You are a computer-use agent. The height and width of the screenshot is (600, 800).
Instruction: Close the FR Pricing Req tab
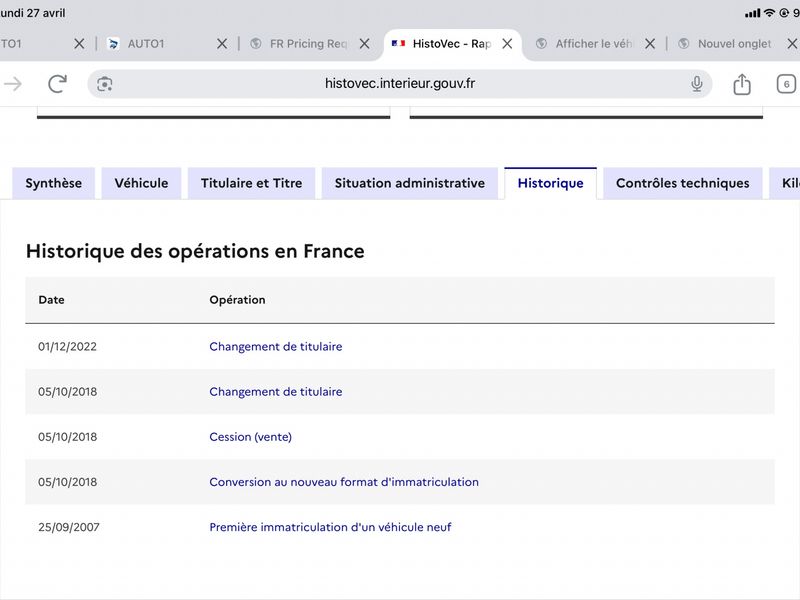pyautogui.click(x=364, y=44)
